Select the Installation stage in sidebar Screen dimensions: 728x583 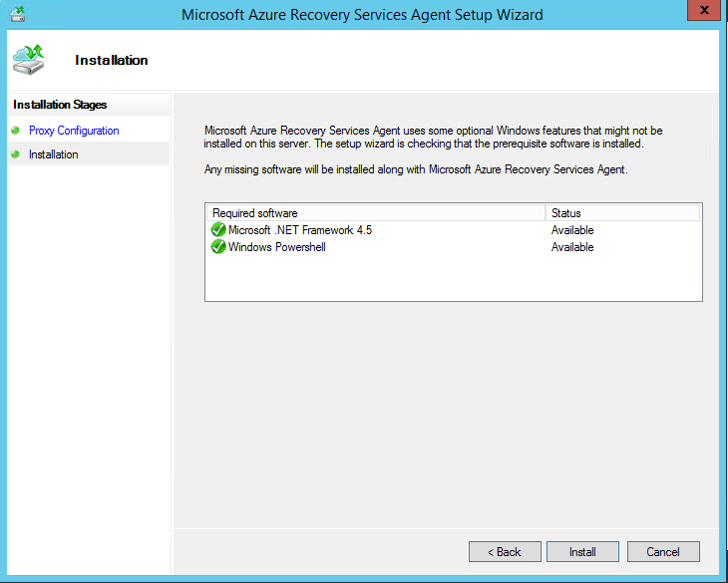click(54, 154)
